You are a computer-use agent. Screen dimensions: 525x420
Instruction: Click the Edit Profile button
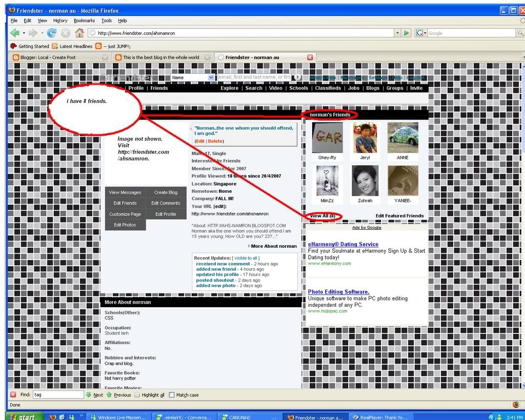click(166, 214)
